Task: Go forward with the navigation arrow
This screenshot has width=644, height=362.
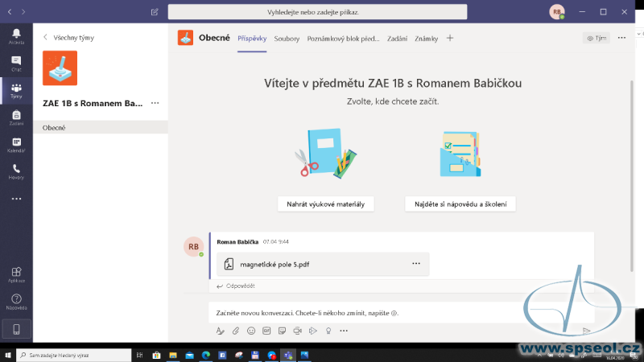Action: pos(23,12)
